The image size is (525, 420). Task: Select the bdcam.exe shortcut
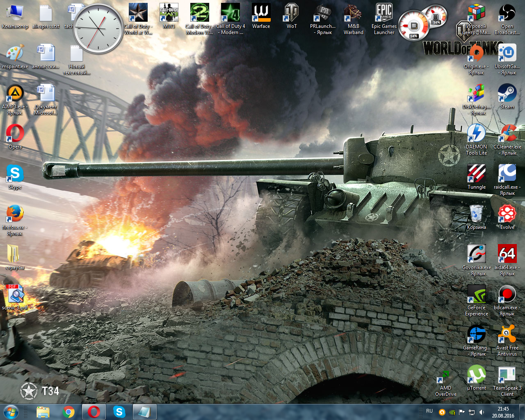point(507,301)
